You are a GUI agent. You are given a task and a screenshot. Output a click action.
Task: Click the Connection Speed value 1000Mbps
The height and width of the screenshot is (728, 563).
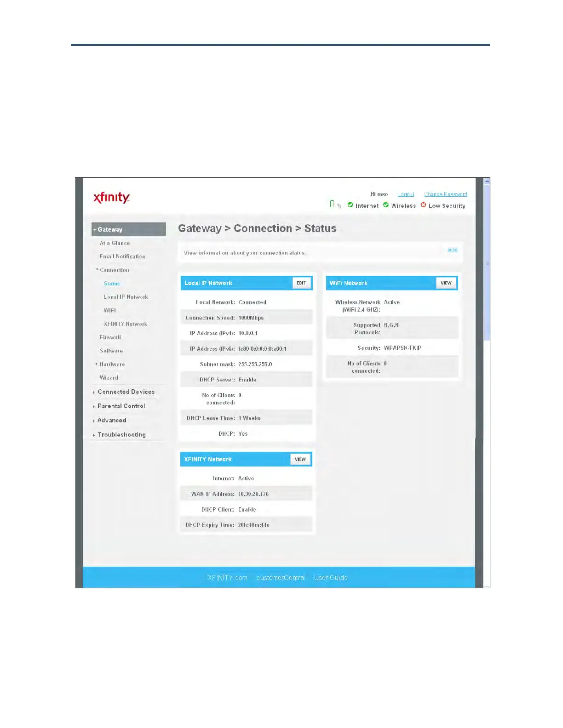tap(251, 318)
